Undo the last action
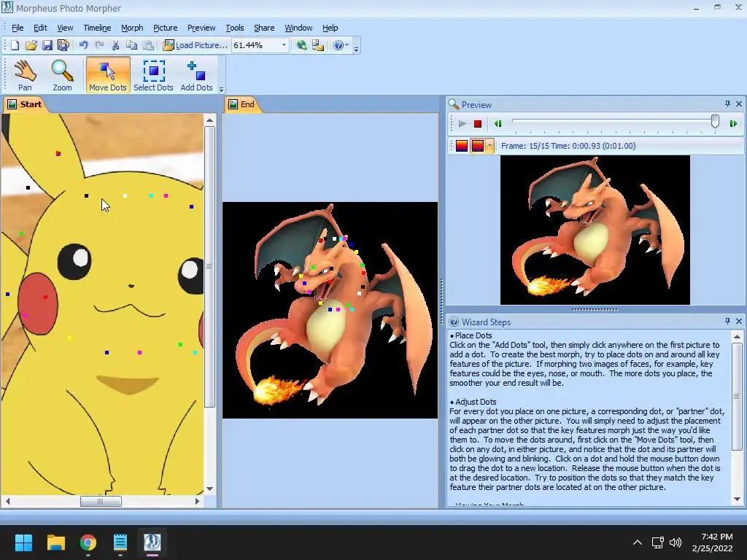The image size is (747, 560). coord(83,45)
